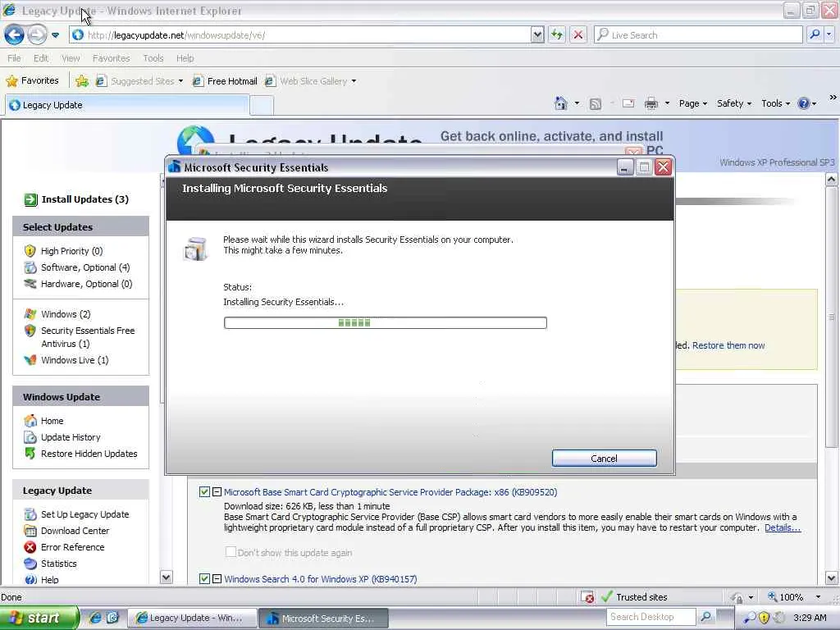Select Hardware, Optional (0) category

point(86,284)
